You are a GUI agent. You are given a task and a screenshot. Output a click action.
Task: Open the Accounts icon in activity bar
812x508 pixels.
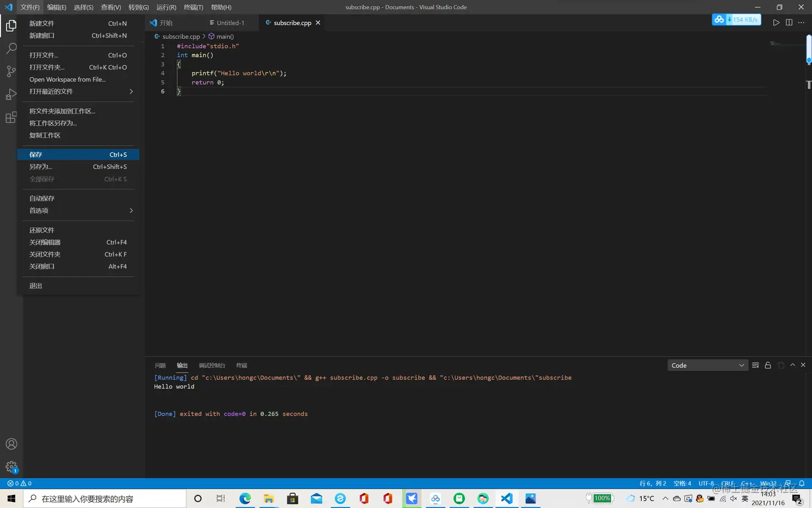click(x=11, y=444)
